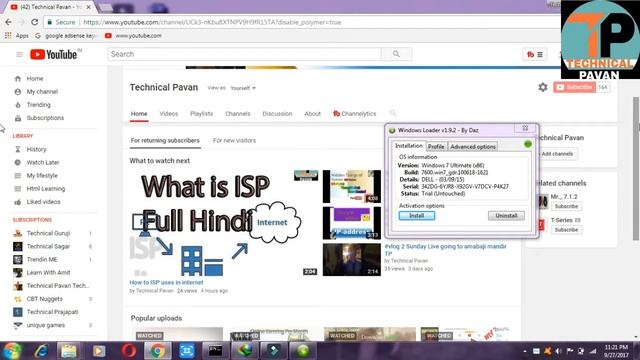Open Discussion channel tab
Viewport: 640px width, 360px height.
277,113
